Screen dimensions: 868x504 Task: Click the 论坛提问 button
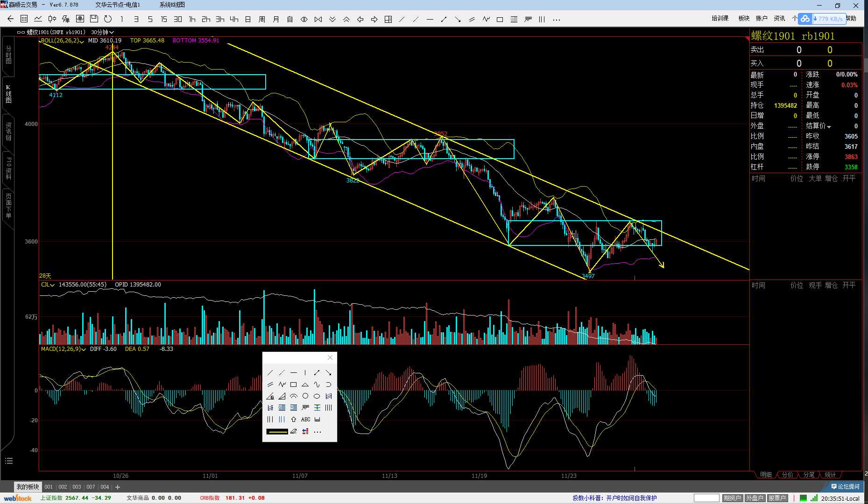(845, 487)
